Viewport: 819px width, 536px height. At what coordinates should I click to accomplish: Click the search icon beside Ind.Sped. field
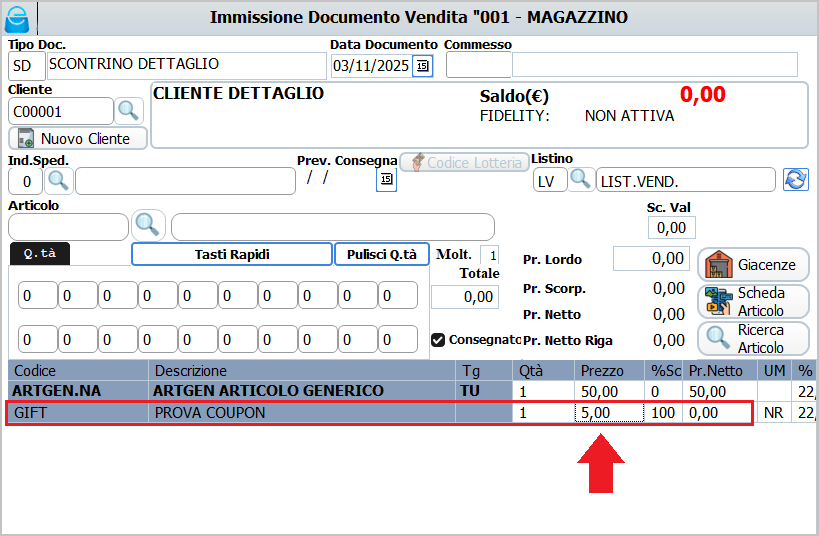coord(59,180)
